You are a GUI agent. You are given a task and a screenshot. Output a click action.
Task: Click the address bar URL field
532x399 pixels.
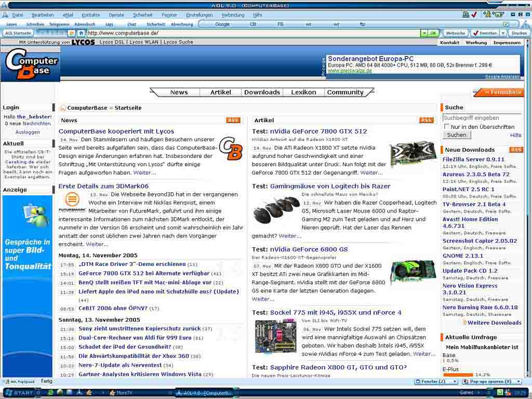[253, 33]
